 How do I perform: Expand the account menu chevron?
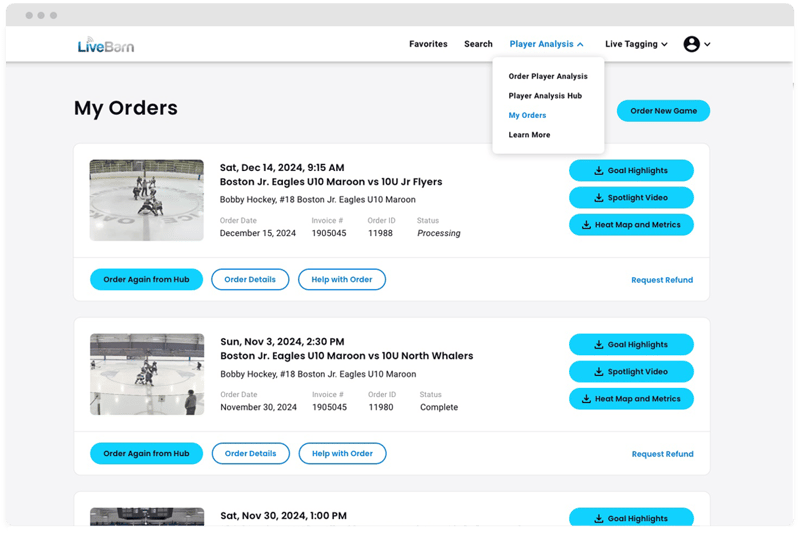pos(707,44)
